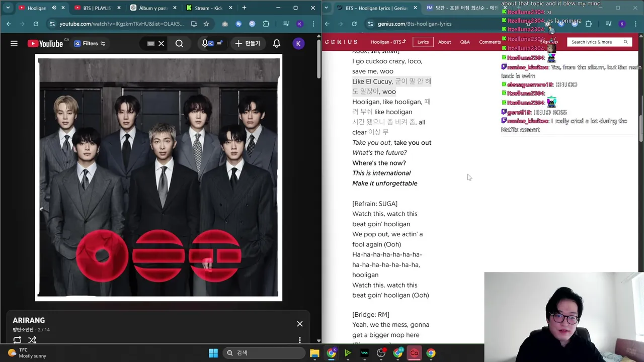Toggle shuffle on the ARIRANG playlist
Viewport: 644px width, 362px height.
tap(32, 340)
